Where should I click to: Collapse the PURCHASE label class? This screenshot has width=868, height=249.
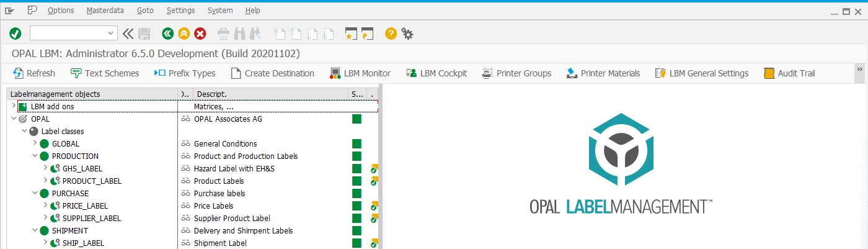pos(35,193)
